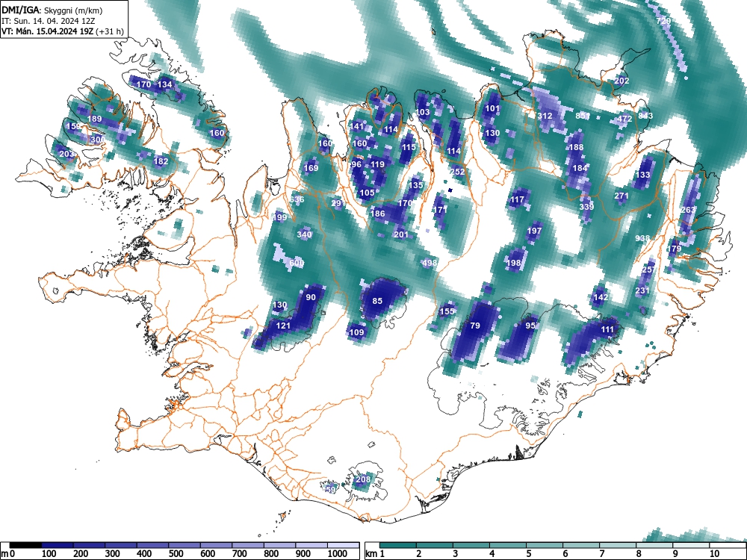747x560 pixels.
Task: Click the visibility value 729 in the northeast
Action: tap(663, 21)
